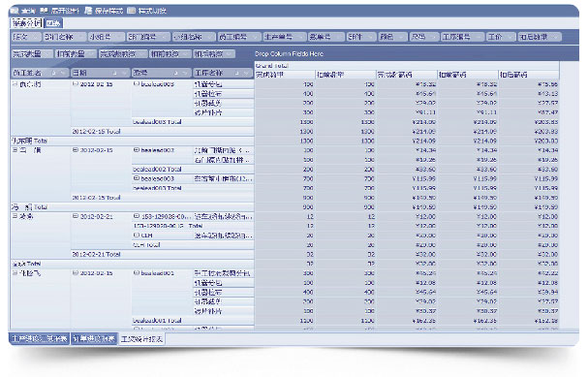The image size is (588, 377).
Task: Switch to the 订单进度报表 bottom tab
Action: point(94,339)
